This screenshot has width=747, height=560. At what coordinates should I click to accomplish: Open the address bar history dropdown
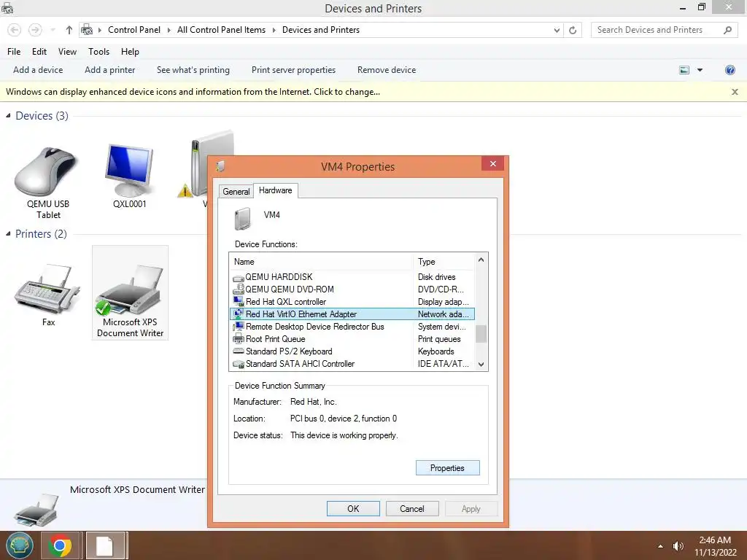point(557,30)
